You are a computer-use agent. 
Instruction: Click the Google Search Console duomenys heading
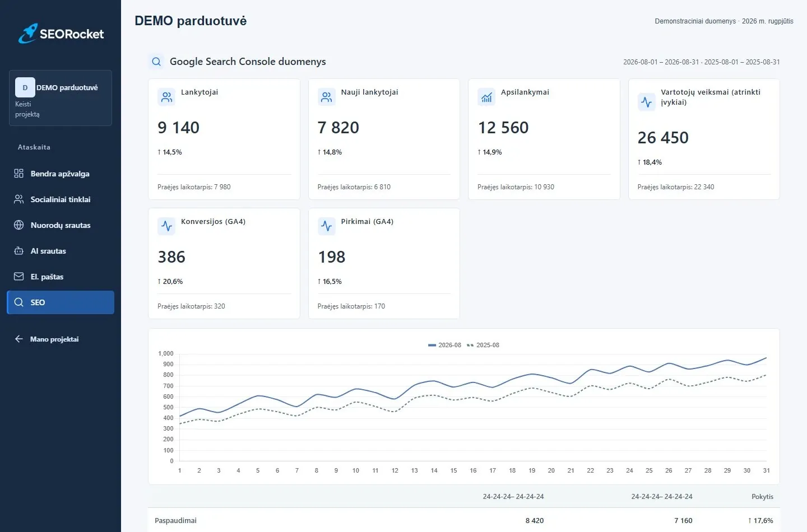pos(248,62)
